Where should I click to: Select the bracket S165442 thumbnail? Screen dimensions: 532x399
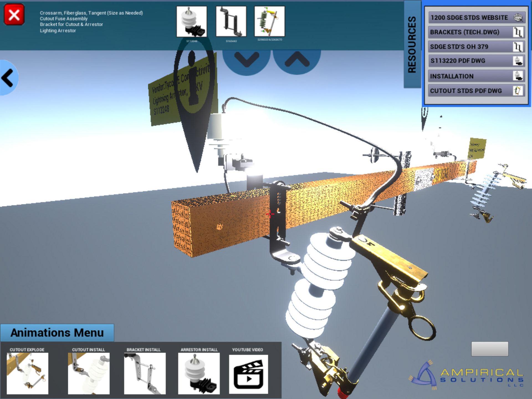[231, 22]
